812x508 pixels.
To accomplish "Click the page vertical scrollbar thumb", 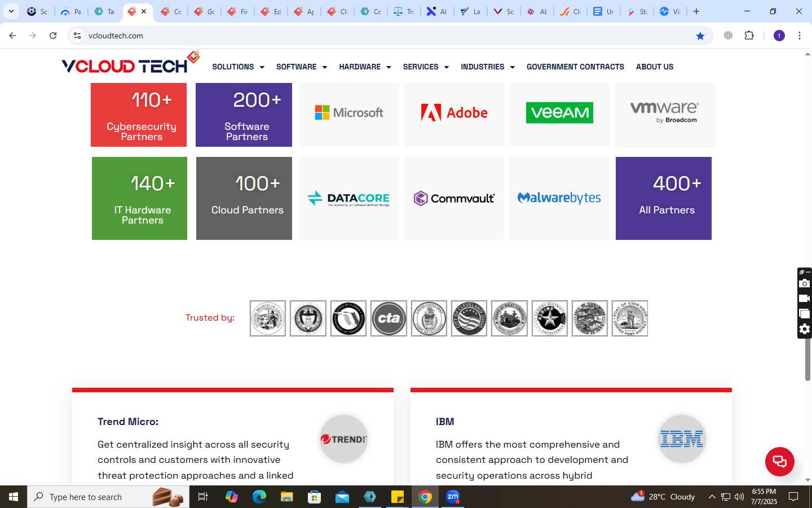I will (807, 360).
